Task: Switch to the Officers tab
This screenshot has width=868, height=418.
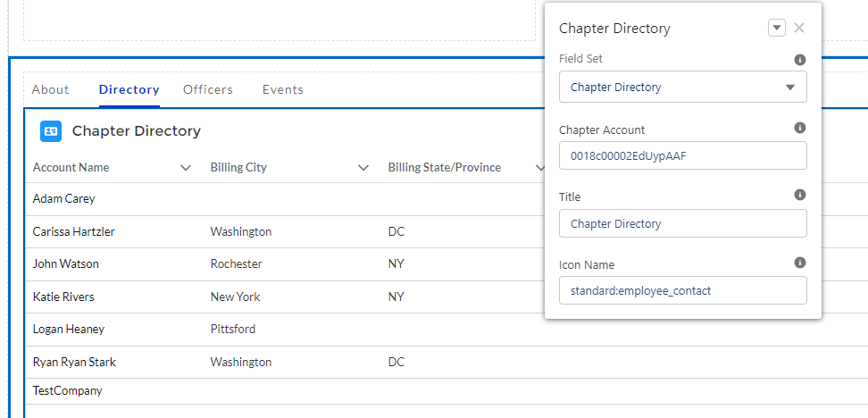Action: (208, 89)
